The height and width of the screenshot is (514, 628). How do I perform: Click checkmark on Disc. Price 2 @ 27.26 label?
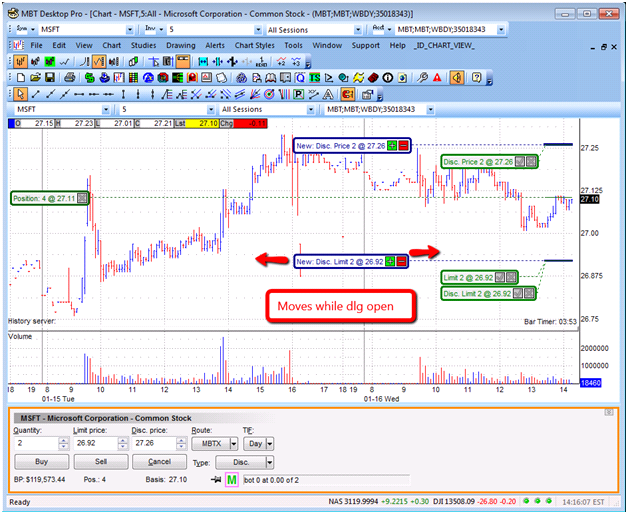click(519, 162)
